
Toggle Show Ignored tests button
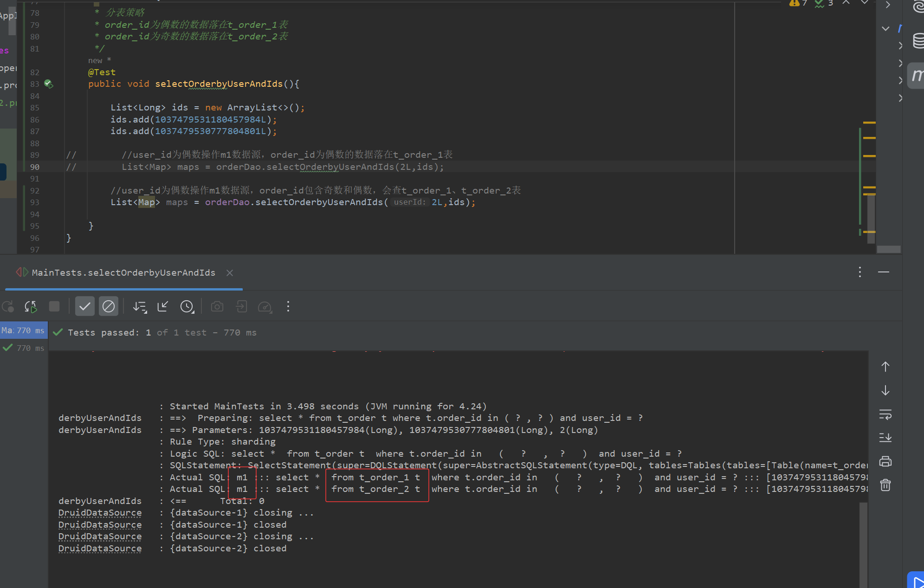109,306
